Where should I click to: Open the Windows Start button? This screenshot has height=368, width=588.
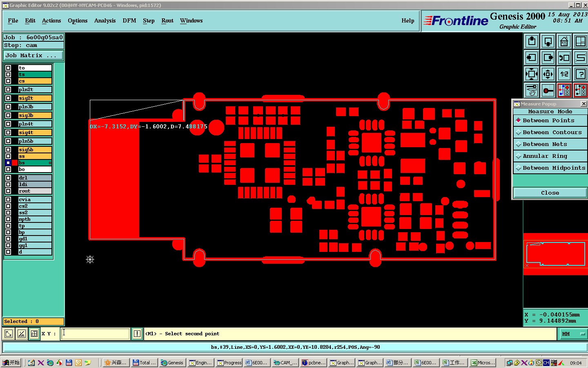click(11, 363)
